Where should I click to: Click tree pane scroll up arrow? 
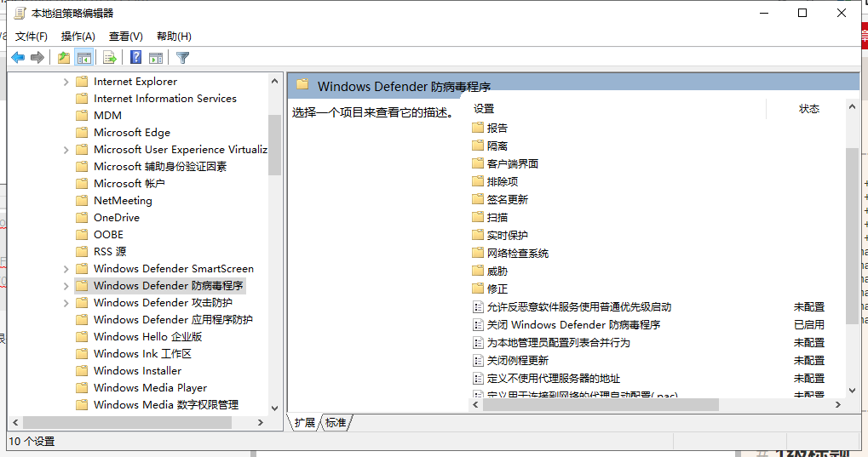coord(274,81)
